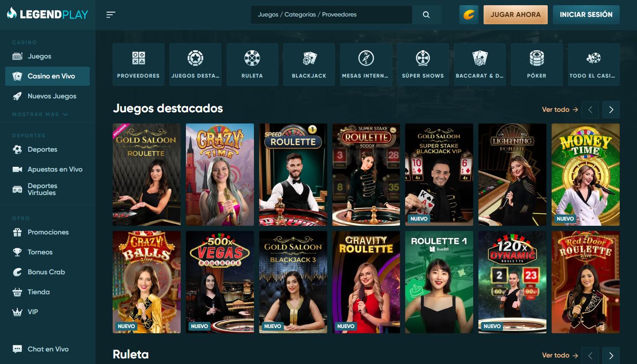Open the Money Time game
Screen dimensions: 637x364
(585, 175)
